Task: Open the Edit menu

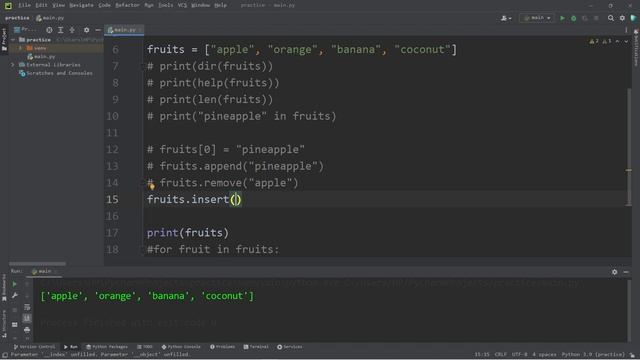Action: tap(41, 5)
